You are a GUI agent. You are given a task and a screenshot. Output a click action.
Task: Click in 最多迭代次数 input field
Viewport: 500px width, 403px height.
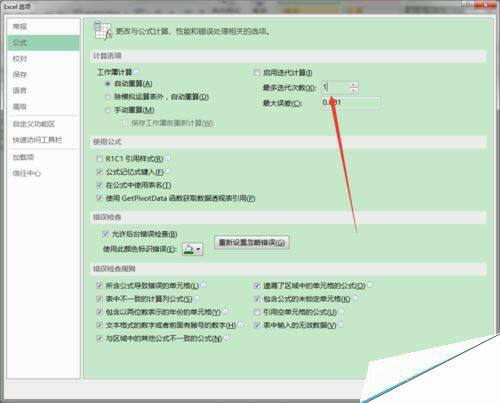point(336,87)
